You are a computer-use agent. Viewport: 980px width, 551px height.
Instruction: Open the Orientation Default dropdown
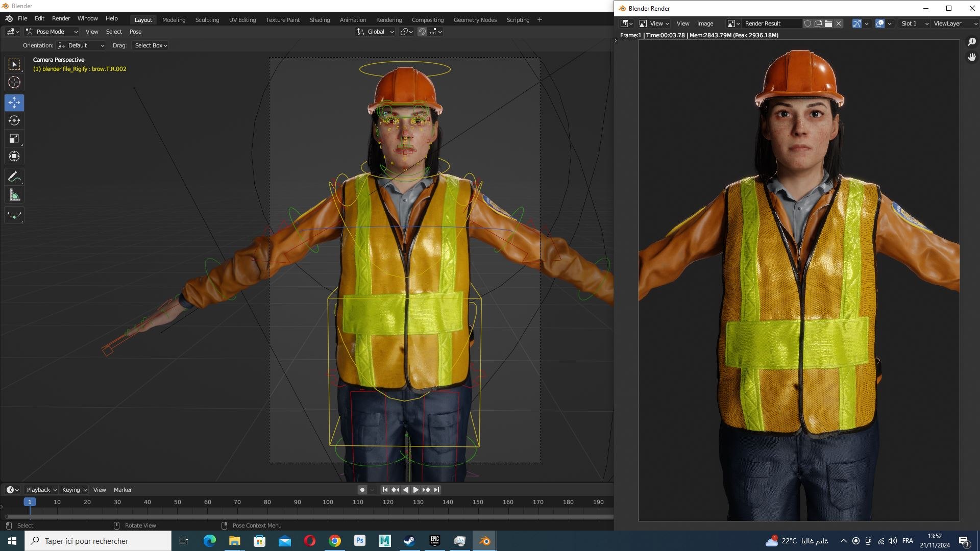coord(81,45)
